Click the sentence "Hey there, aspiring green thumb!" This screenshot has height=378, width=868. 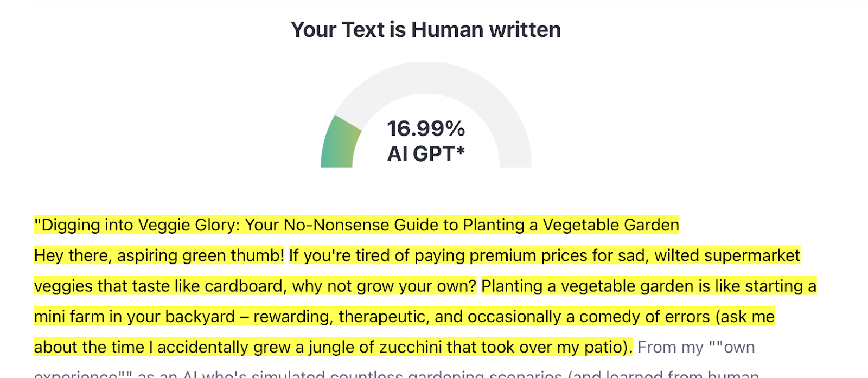(x=159, y=255)
